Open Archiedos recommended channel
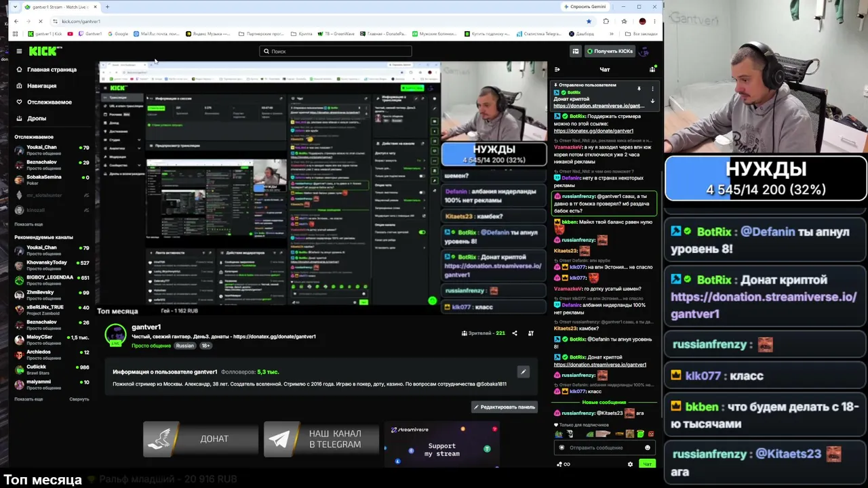The image size is (868, 488). tap(52, 354)
